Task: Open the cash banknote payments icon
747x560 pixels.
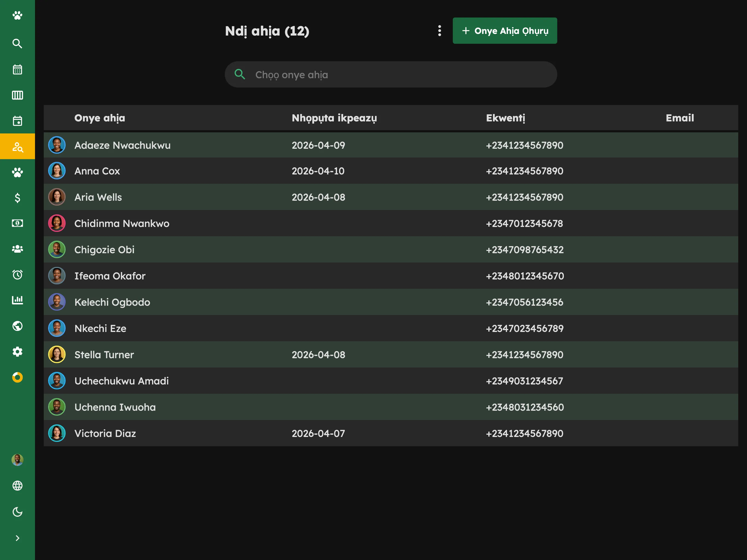Action: point(17,223)
